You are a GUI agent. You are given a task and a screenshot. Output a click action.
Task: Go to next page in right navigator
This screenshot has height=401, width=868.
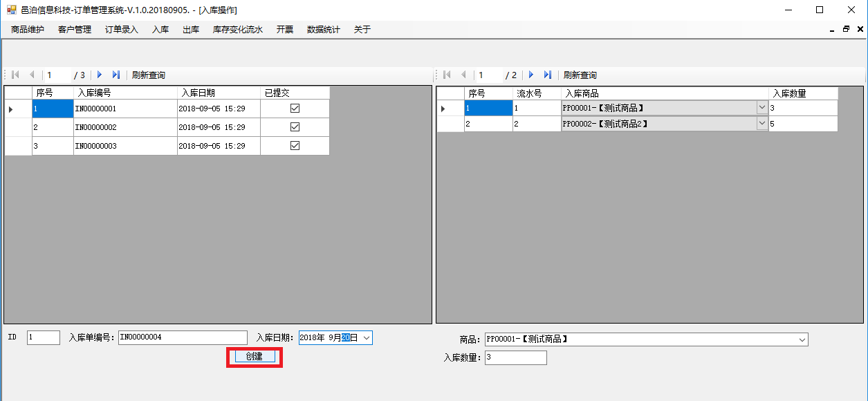pos(531,75)
